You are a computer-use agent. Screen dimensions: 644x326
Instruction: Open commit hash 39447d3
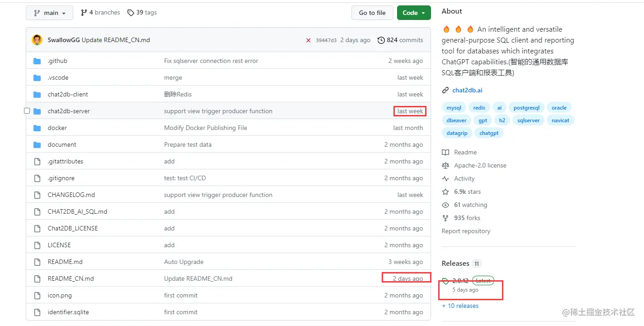(326, 40)
